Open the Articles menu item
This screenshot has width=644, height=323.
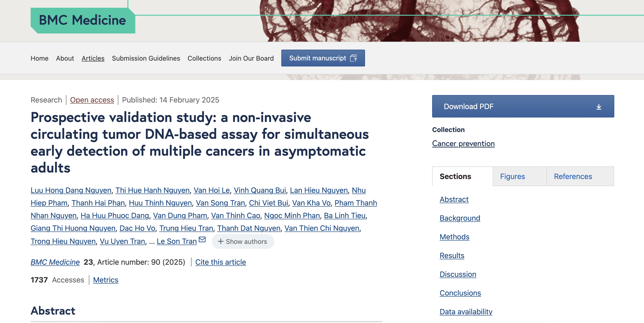93,58
